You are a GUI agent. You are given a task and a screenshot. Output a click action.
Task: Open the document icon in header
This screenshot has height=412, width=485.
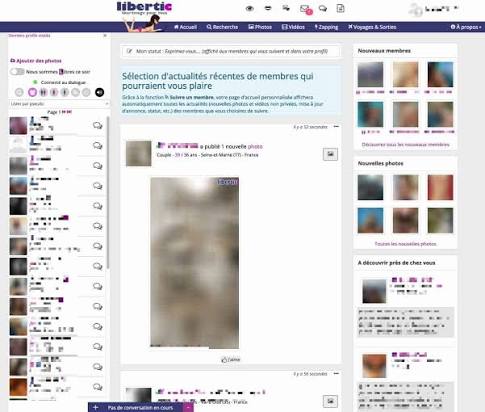pyautogui.click(x=340, y=8)
